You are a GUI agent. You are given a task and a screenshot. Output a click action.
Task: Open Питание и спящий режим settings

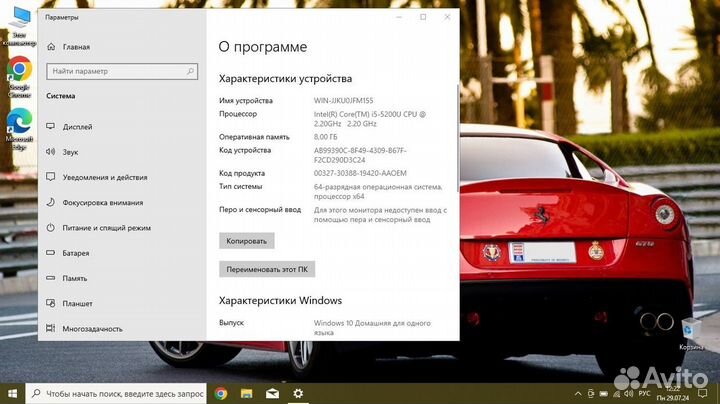pyautogui.click(x=98, y=228)
